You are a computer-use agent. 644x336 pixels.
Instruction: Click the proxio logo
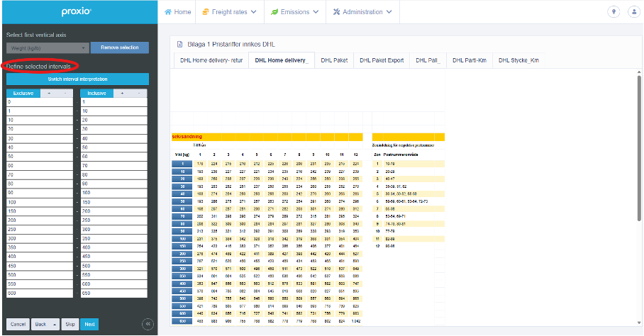coord(77,11)
